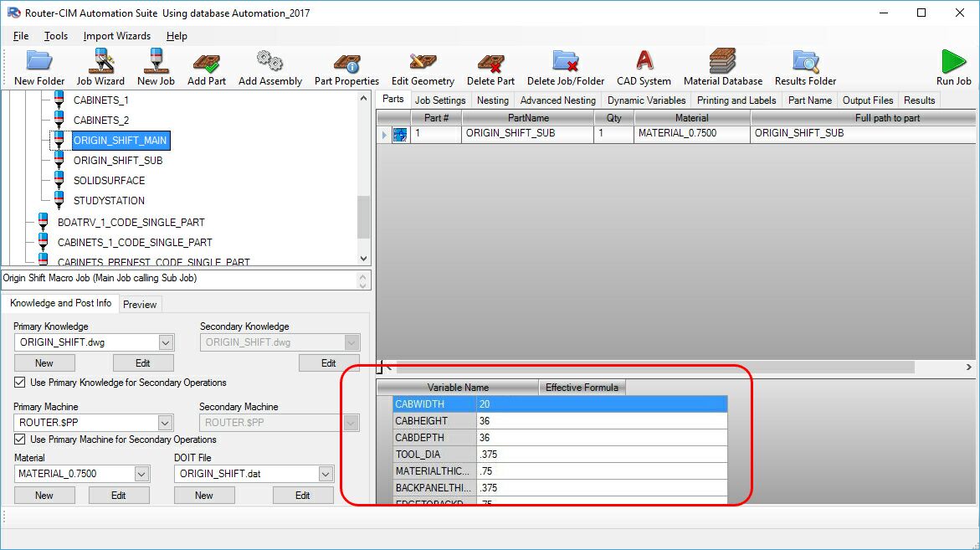
Task: Open the Primary Knowledge dropdown
Action: tap(165, 342)
